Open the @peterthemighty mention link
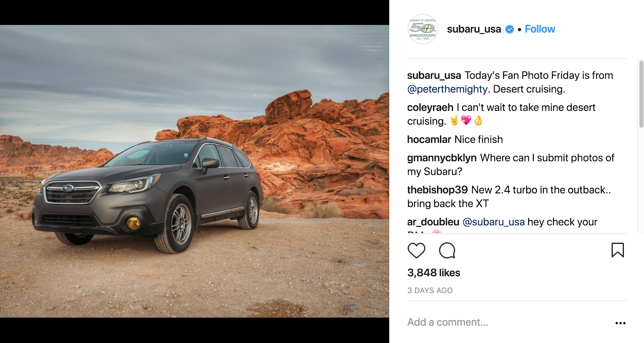The height and width of the screenshot is (343, 644). 447,89
